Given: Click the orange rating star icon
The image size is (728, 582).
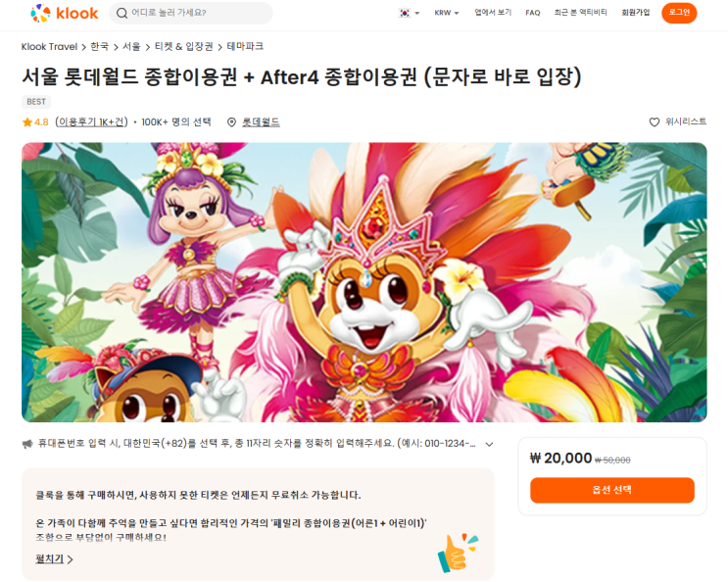Looking at the screenshot, I should 26,122.
